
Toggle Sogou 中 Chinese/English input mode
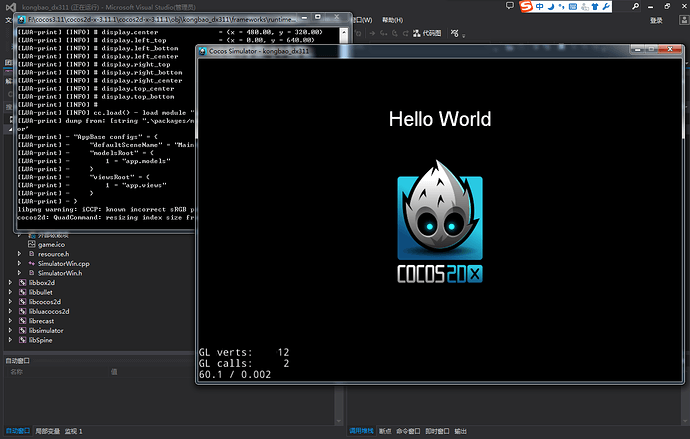[x=539, y=7]
